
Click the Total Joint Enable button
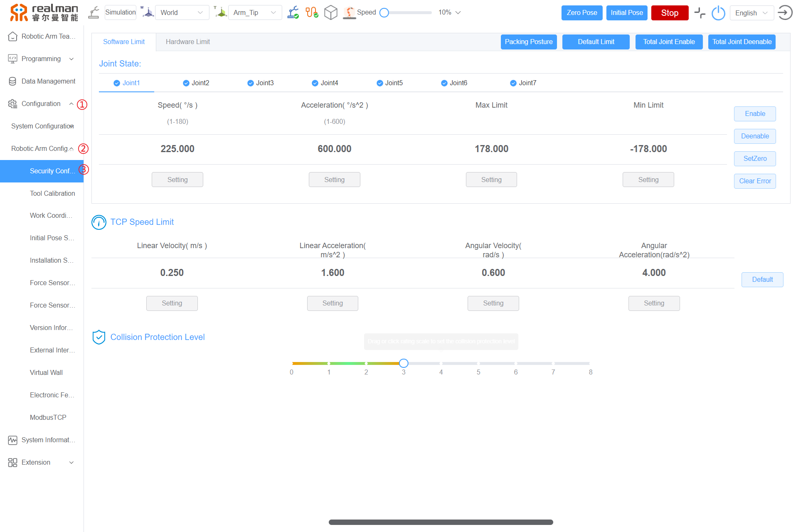669,42
